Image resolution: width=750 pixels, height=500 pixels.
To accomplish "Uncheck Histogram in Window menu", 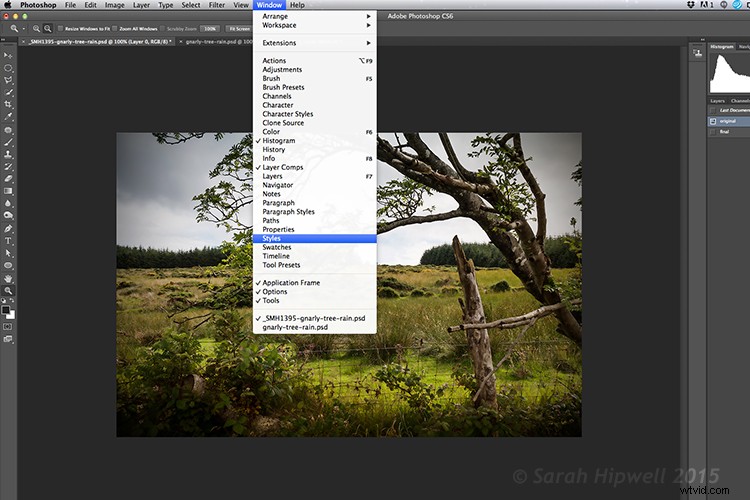I will 315,141.
